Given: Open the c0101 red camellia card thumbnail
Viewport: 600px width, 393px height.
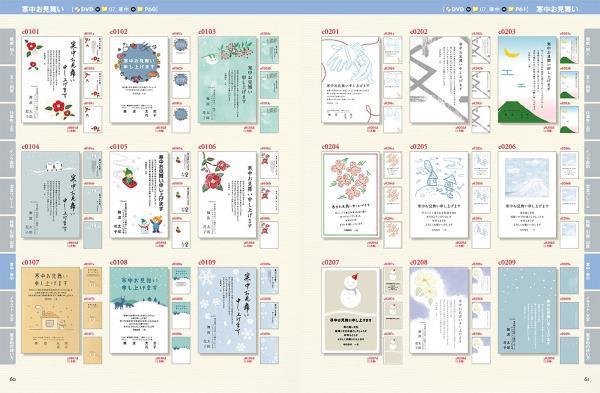Looking at the screenshot, I should [51, 80].
